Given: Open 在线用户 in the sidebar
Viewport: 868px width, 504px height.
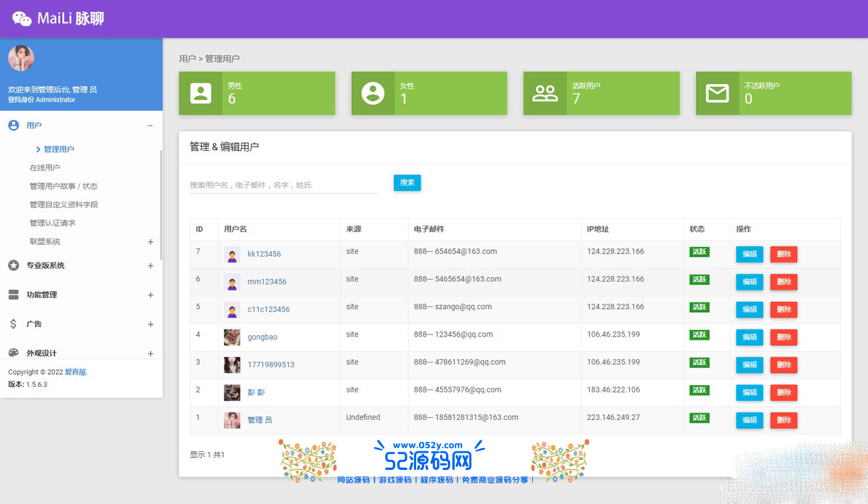Looking at the screenshot, I should [45, 168].
